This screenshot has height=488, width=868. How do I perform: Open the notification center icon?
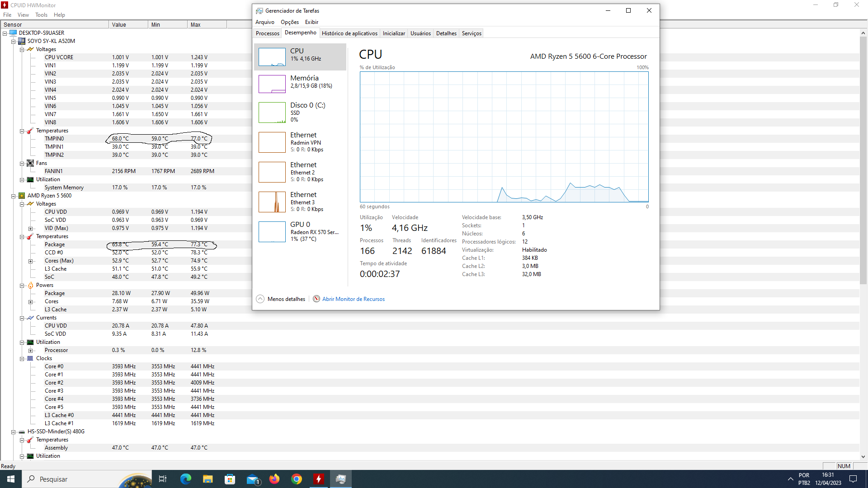[853, 479]
